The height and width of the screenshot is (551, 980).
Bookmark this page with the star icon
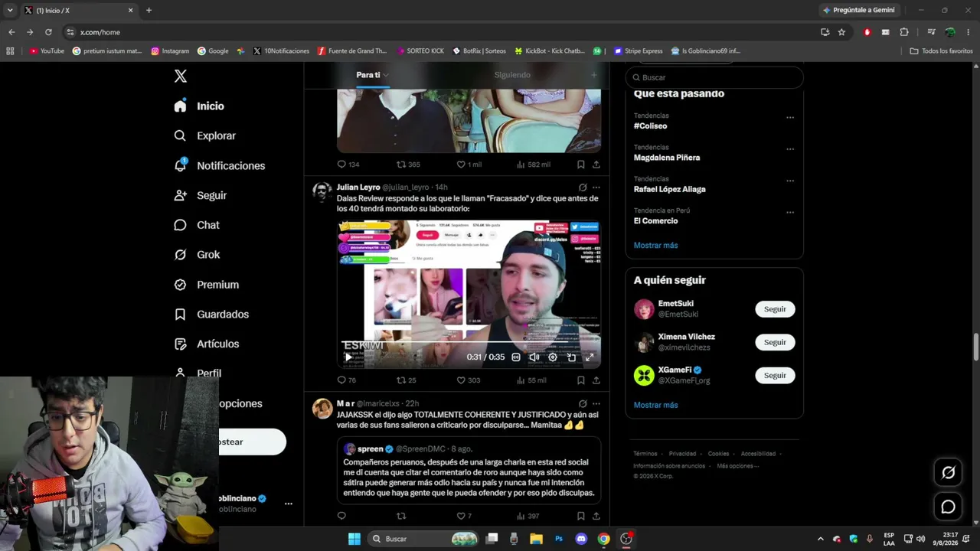click(841, 32)
